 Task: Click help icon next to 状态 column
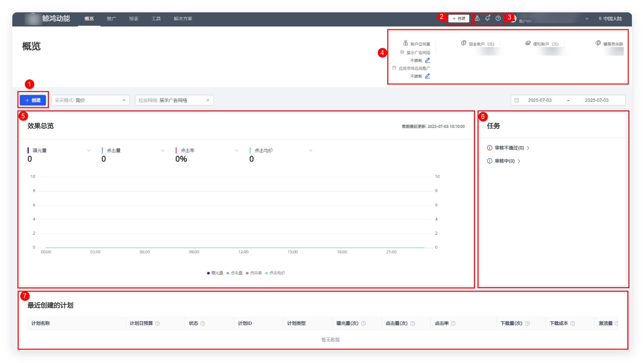(202, 323)
